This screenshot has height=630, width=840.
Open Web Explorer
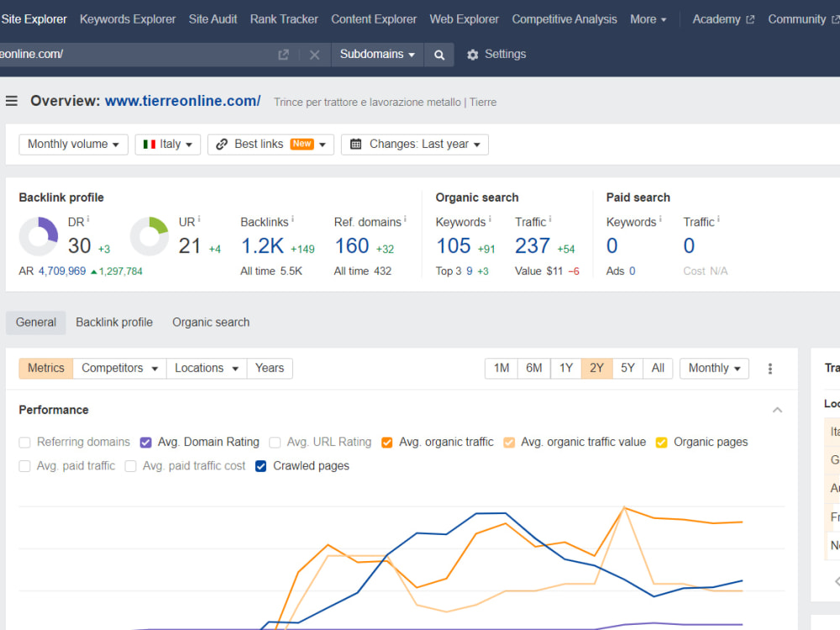point(464,19)
